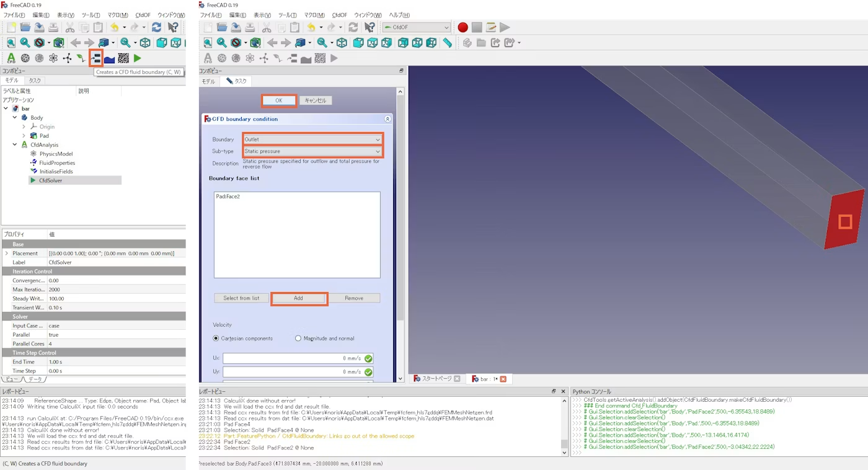Open the draw style dropdown arrow in left window

tap(49, 43)
